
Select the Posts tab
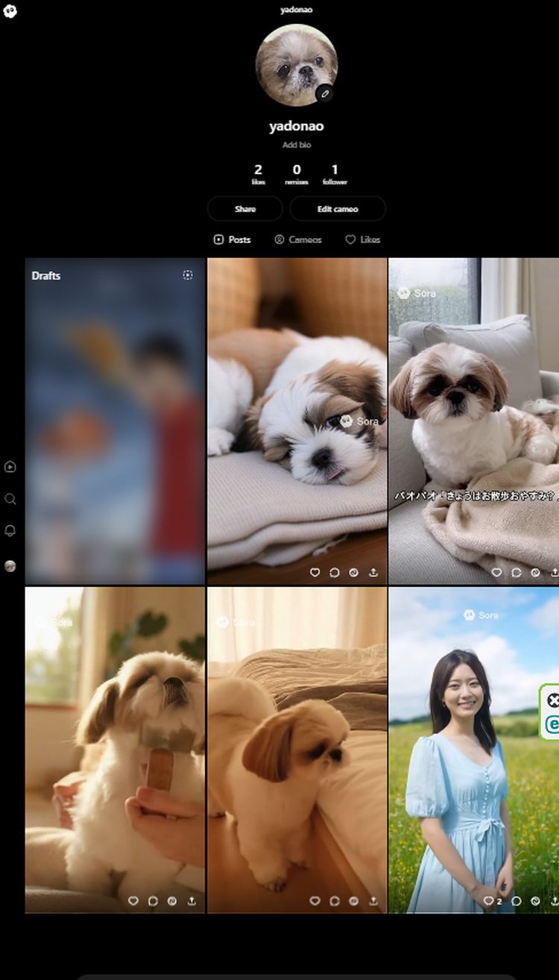(232, 239)
